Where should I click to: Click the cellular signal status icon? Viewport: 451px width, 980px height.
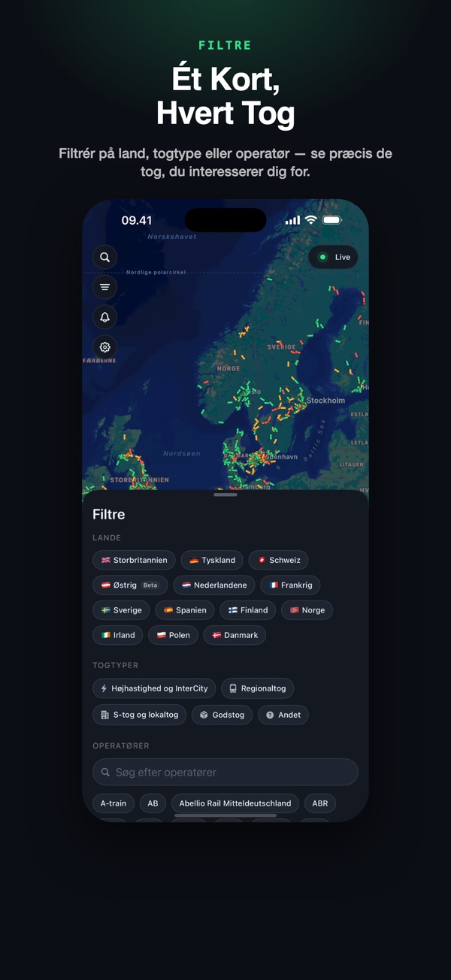pos(292,220)
